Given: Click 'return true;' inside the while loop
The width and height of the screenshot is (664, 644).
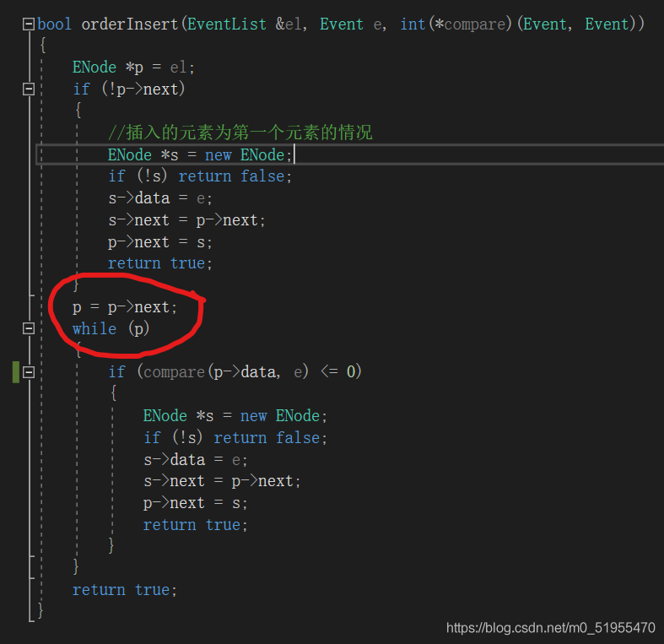Looking at the screenshot, I should 195,525.
